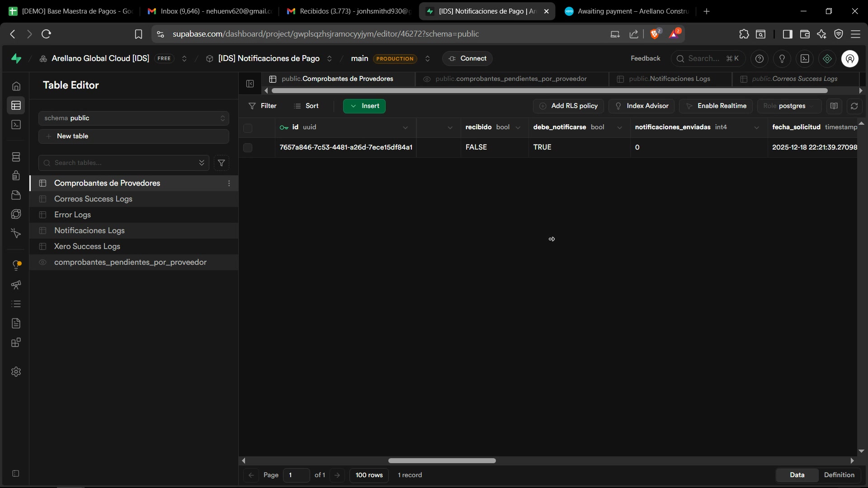Select Error Logs table in list

click(72, 215)
